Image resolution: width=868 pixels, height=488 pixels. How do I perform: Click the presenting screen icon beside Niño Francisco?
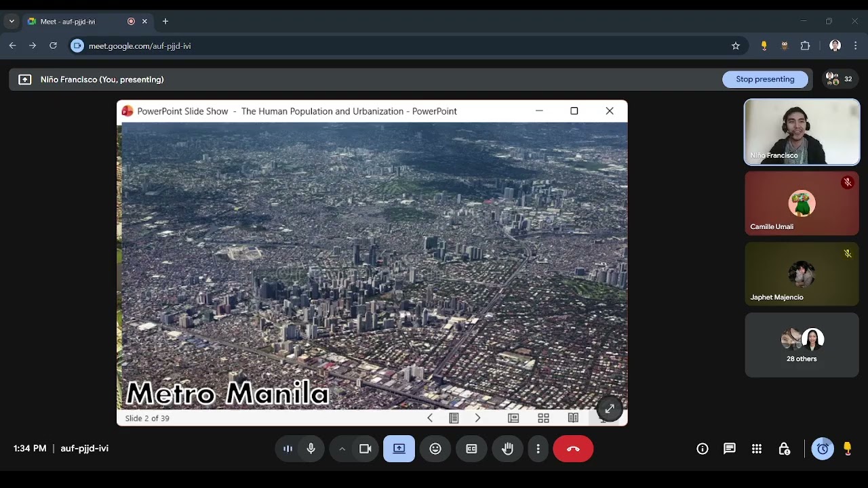coord(25,79)
